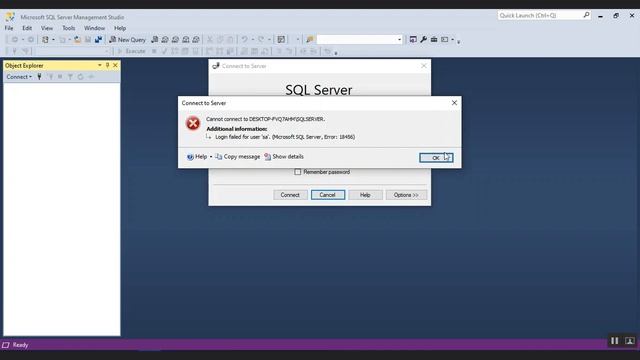Click the Redo toolbar icon

(x=261, y=40)
